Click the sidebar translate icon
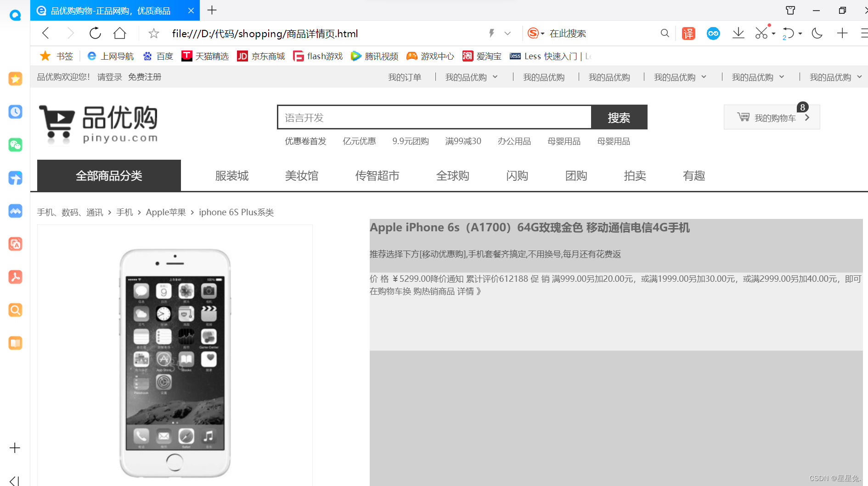The width and height of the screenshot is (868, 486). pyautogui.click(x=15, y=244)
